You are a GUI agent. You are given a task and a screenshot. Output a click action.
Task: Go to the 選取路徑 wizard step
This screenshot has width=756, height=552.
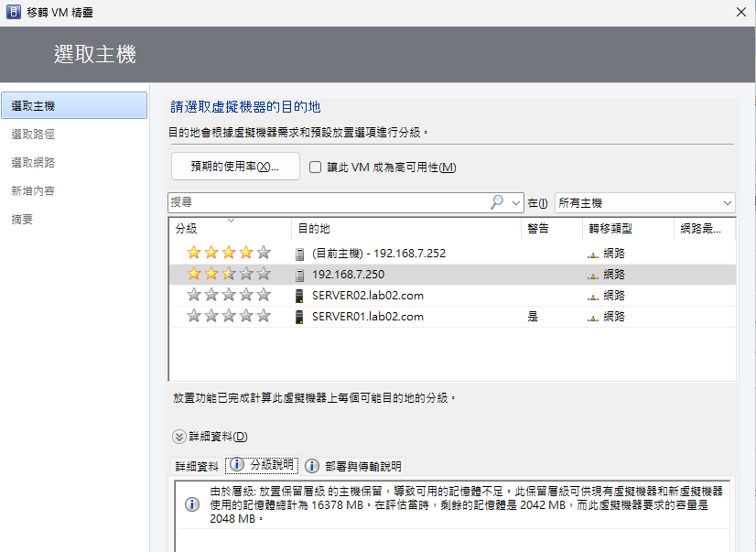click(33, 134)
